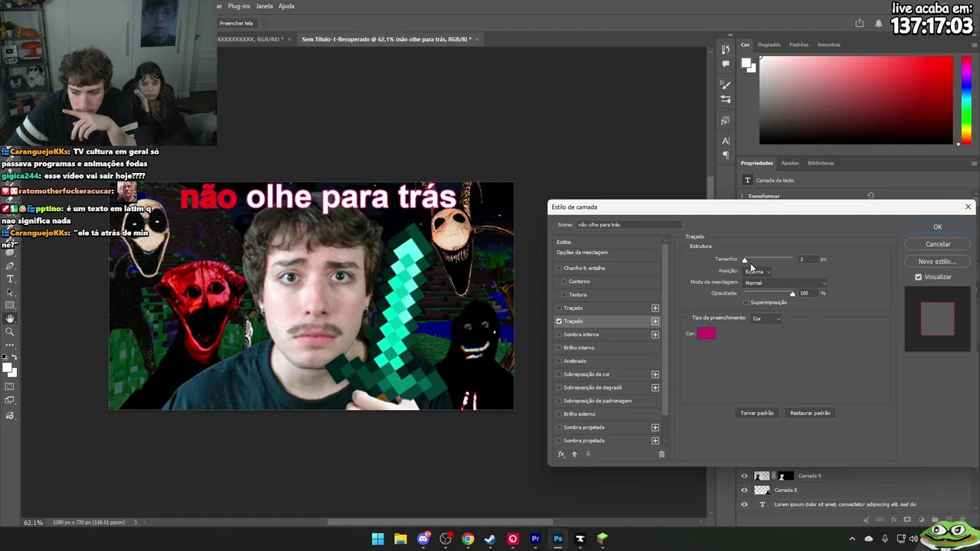Open the share icon at top right
Image resolution: width=980 pixels, height=551 pixels.
[x=859, y=24]
